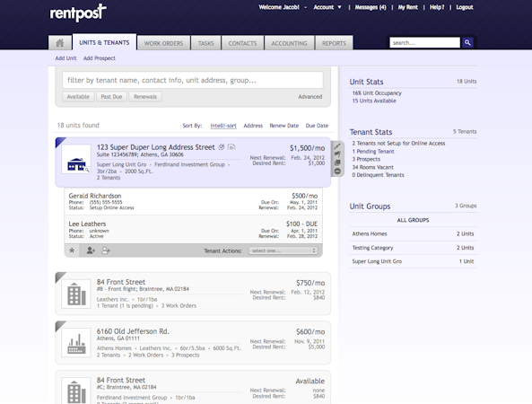Click the Setup Online Access status for Gerald

[111, 207]
